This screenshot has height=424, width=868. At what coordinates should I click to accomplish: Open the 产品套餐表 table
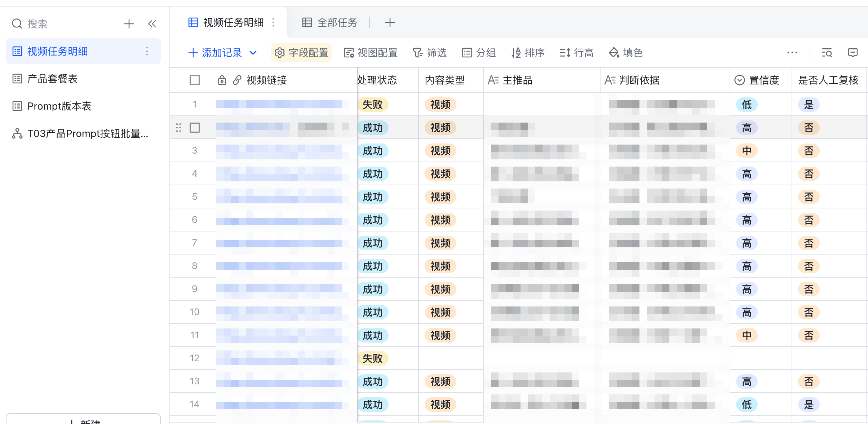83,79
